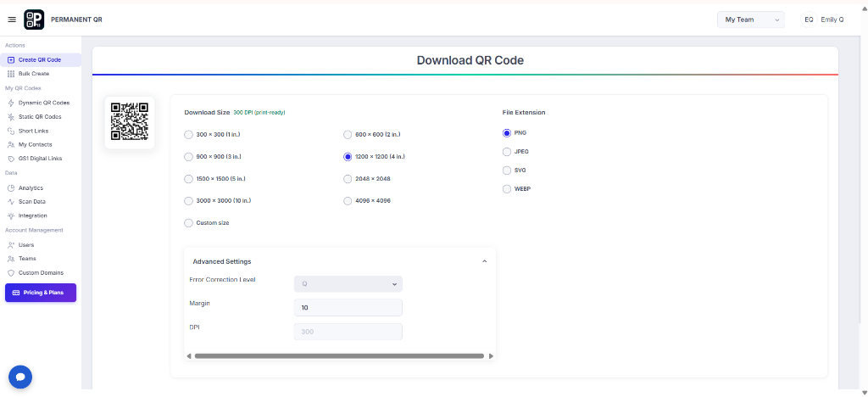Click the Margin input field

pos(348,307)
